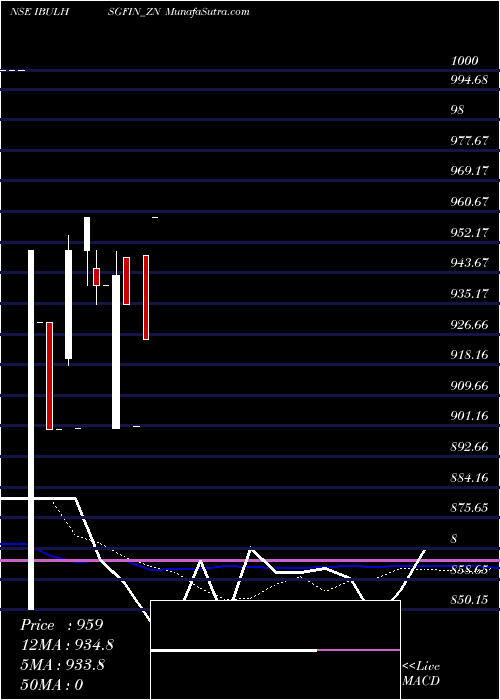Select the 994.68 price axis label

point(469,80)
